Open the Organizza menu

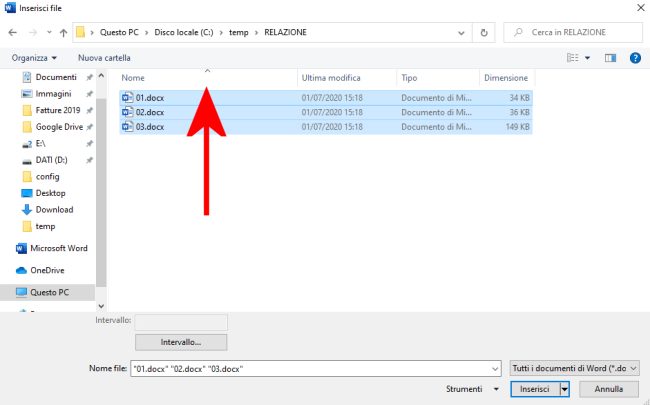click(34, 58)
